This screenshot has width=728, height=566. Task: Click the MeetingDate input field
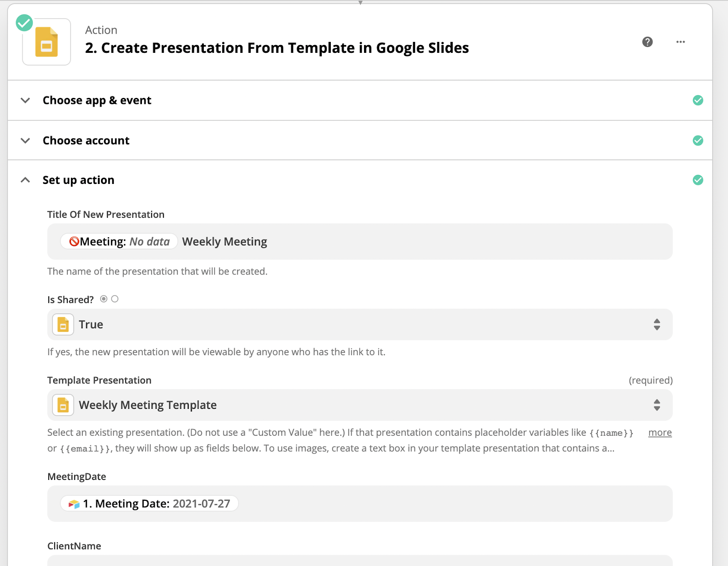coord(360,504)
